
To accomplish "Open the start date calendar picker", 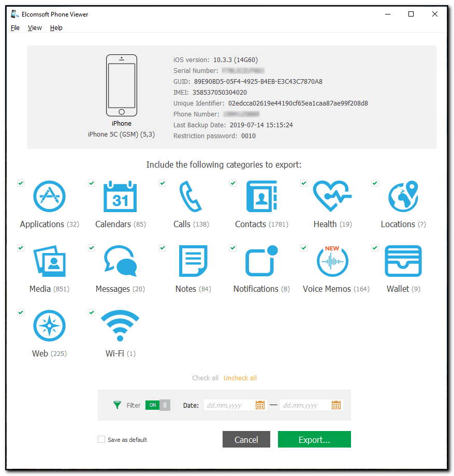I will tap(260, 405).
